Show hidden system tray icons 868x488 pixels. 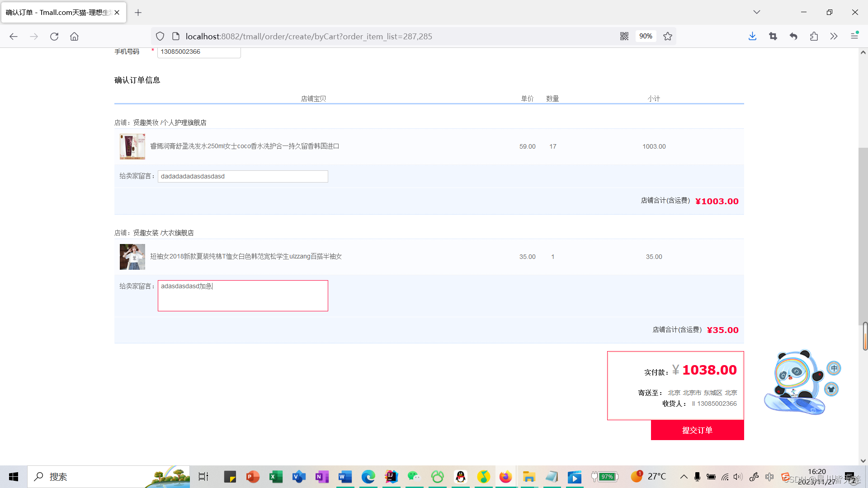[x=684, y=477]
